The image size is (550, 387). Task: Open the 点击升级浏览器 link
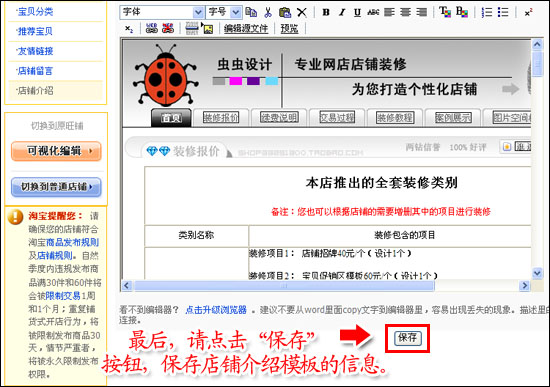click(x=216, y=310)
